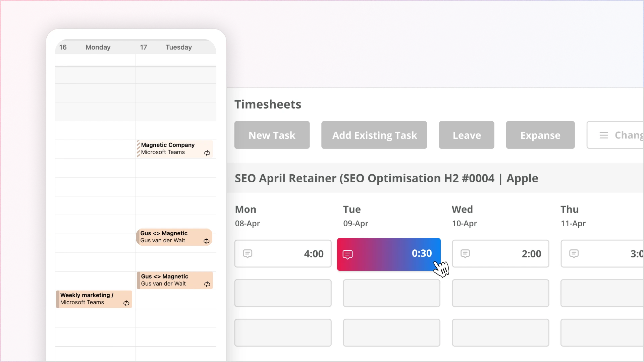Click the empty timesheet cell below Monday's entry
This screenshot has width=644, height=362.
tap(283, 293)
